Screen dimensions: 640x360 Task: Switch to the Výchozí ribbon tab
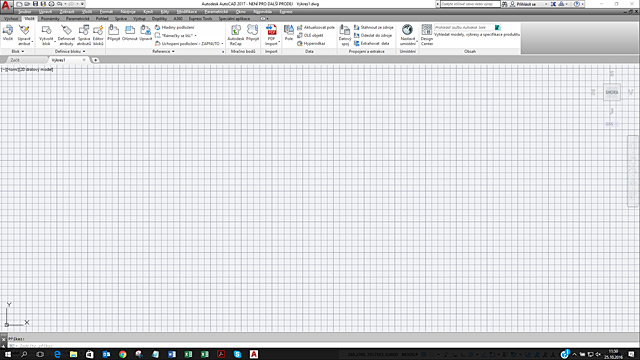11,19
